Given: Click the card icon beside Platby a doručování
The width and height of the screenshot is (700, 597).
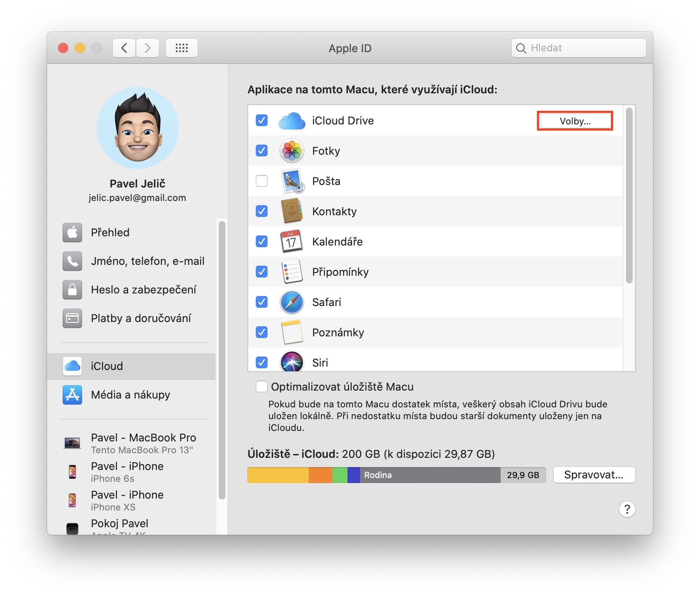Looking at the screenshot, I should 72,318.
